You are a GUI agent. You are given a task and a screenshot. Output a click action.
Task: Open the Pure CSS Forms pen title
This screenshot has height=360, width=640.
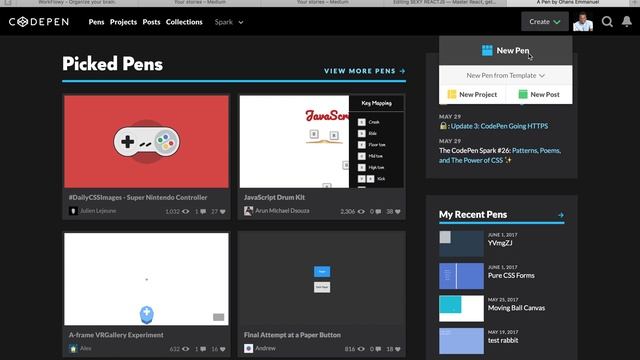(511, 276)
